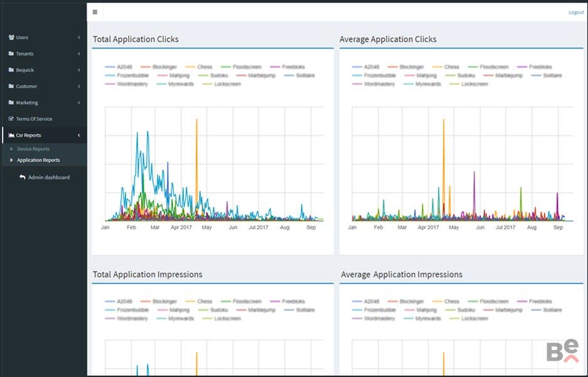
Task: Hide Floodscreen series in Total Application Clicks
Action: coord(241,67)
